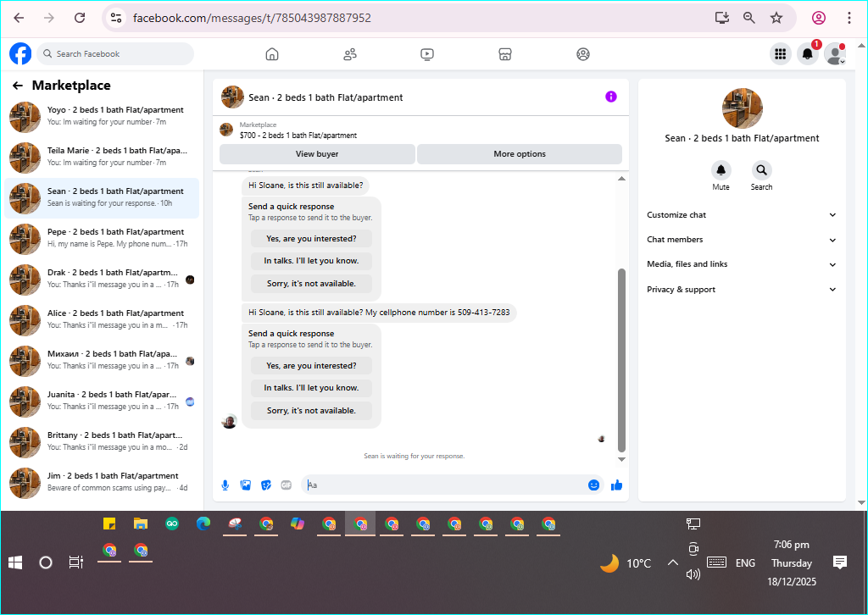Open Windows action center notifications
The image size is (868, 615).
tap(840, 563)
